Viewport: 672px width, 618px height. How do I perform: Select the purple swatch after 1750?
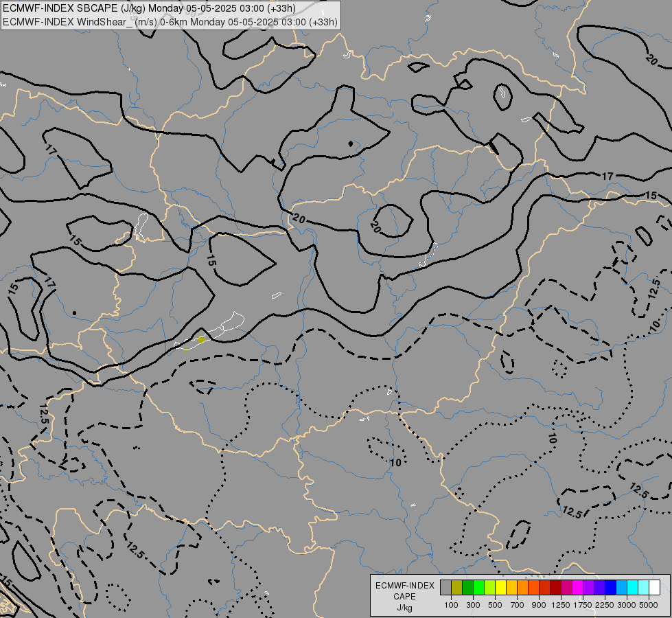click(x=588, y=588)
